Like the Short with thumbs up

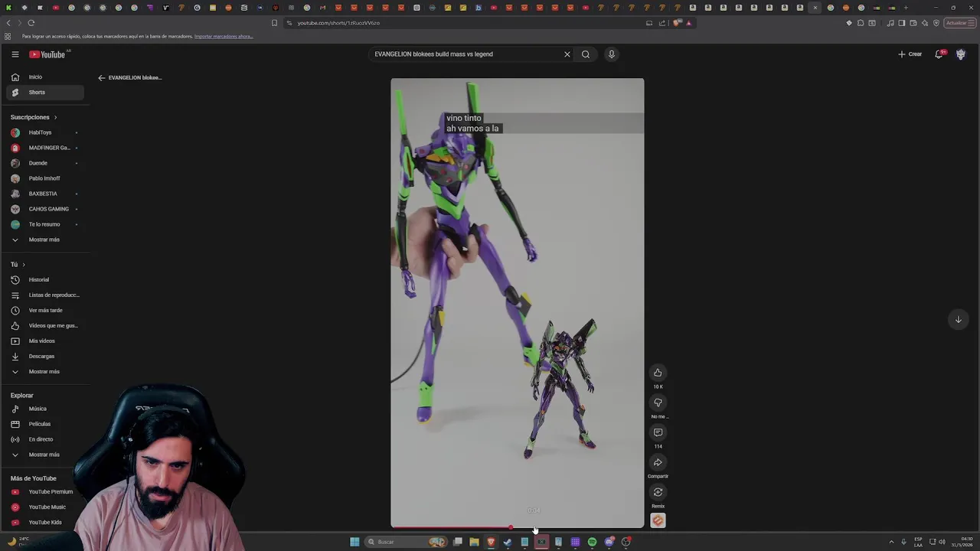click(658, 373)
